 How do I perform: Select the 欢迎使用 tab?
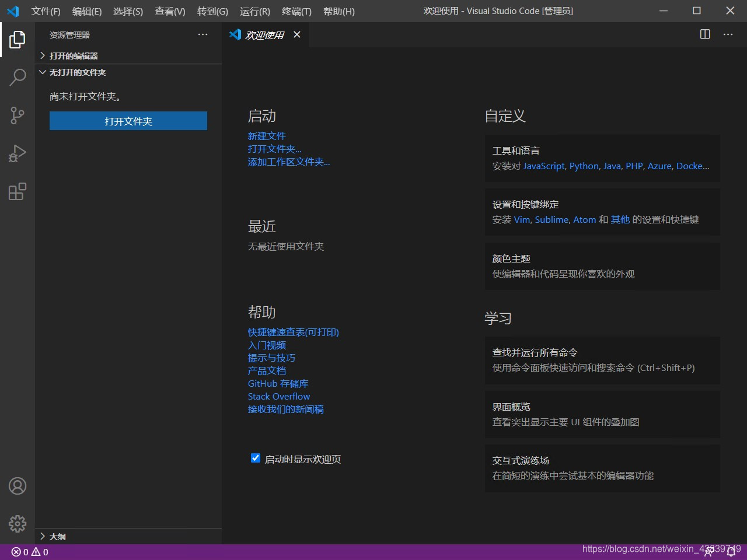click(x=266, y=34)
